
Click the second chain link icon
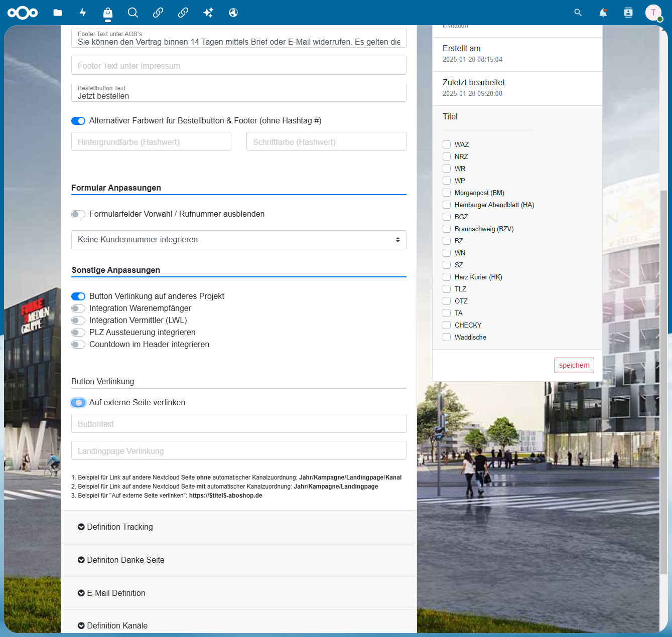click(183, 13)
